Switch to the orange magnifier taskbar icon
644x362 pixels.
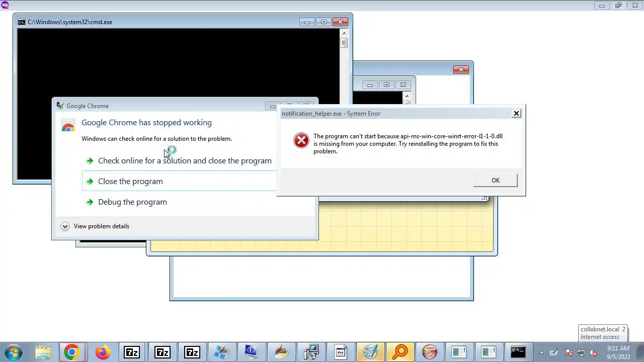[x=400, y=352]
